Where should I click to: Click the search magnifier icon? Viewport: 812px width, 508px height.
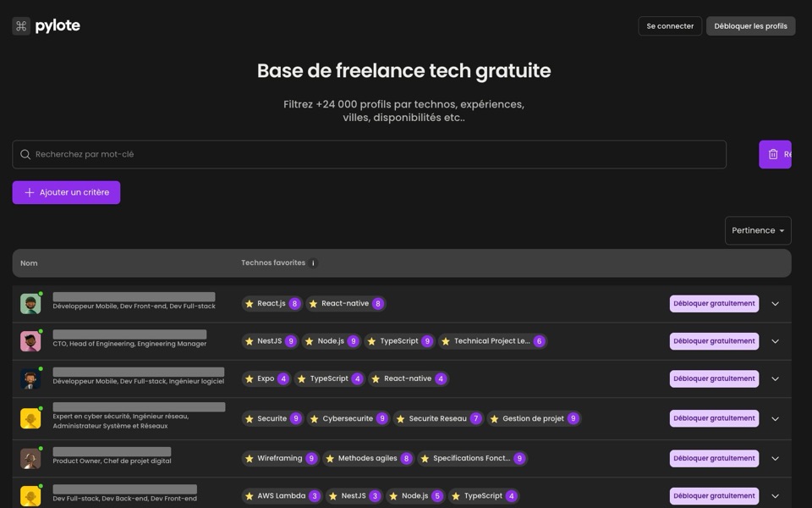tap(25, 154)
